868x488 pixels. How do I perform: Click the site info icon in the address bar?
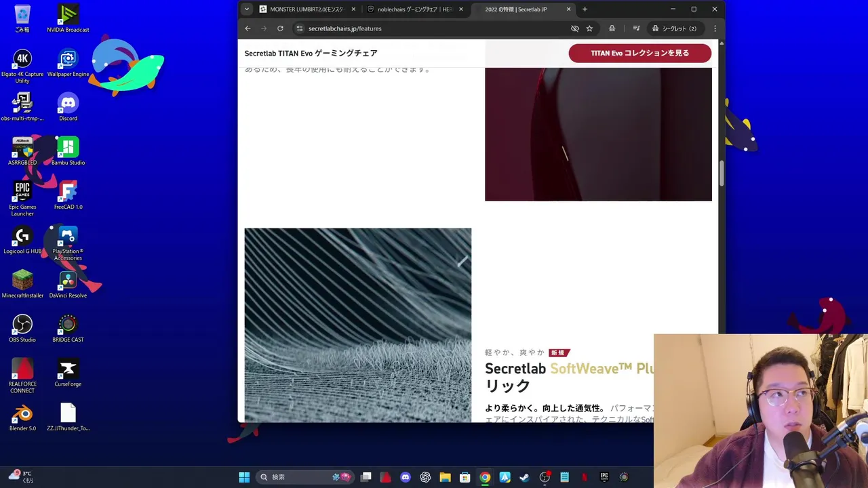(x=299, y=28)
